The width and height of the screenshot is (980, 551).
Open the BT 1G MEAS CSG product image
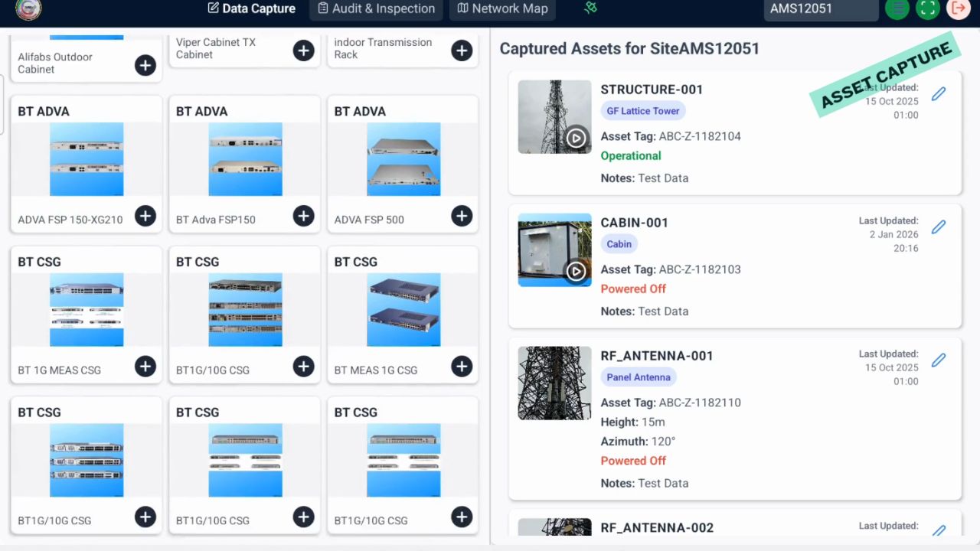pos(87,310)
